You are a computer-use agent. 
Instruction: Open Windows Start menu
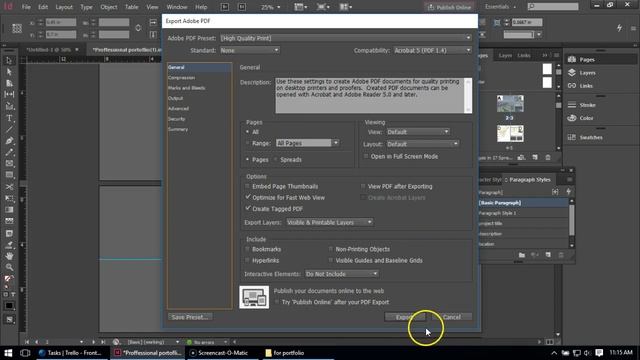click(x=8, y=353)
